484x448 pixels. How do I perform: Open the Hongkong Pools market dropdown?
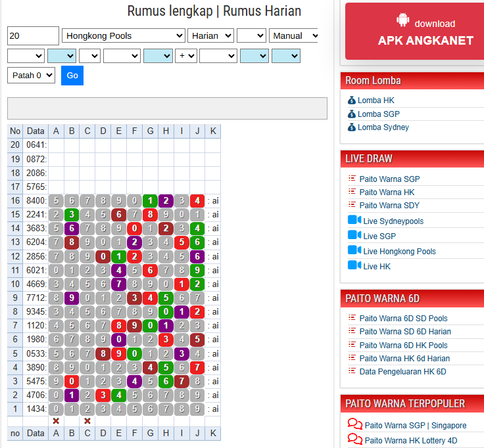point(123,35)
